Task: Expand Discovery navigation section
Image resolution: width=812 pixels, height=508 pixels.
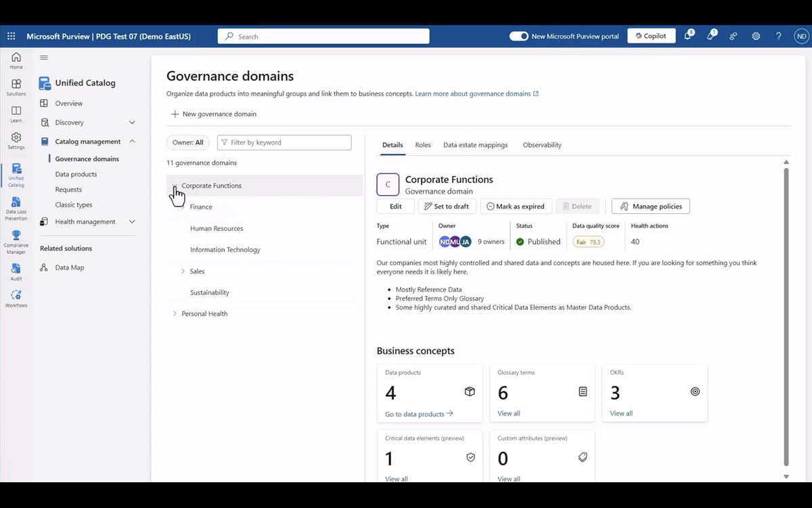Action: (132, 123)
